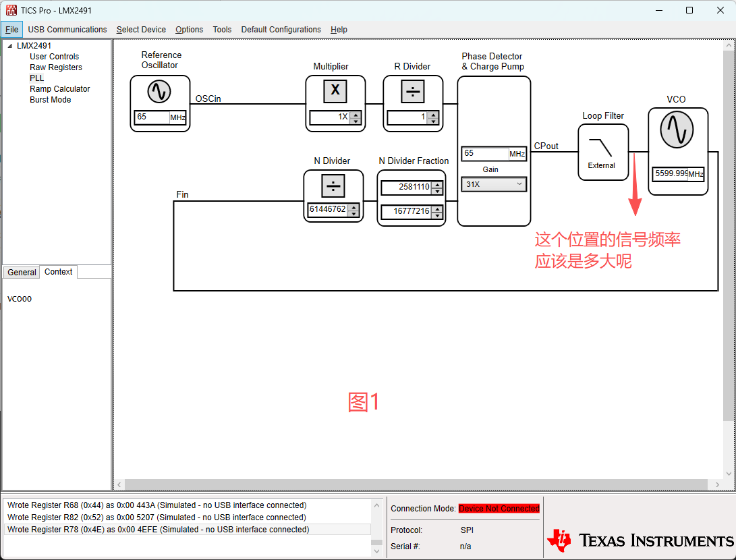736x560 pixels.
Task: Open the File menu
Action: [x=11, y=30]
